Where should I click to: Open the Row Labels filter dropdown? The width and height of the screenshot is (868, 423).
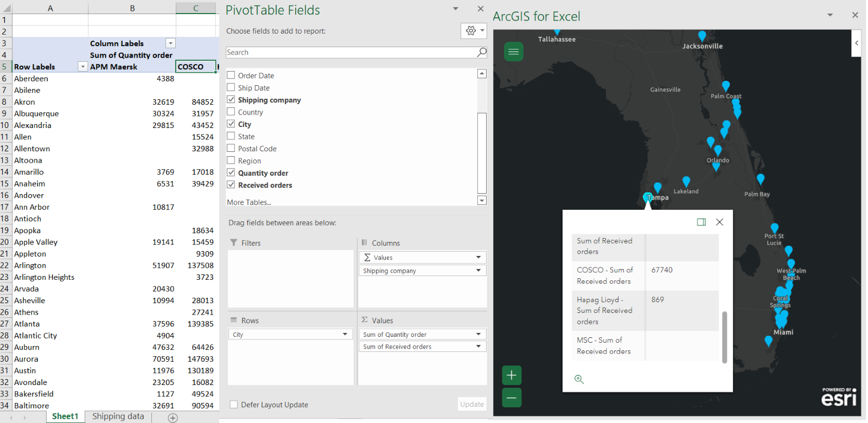point(82,67)
